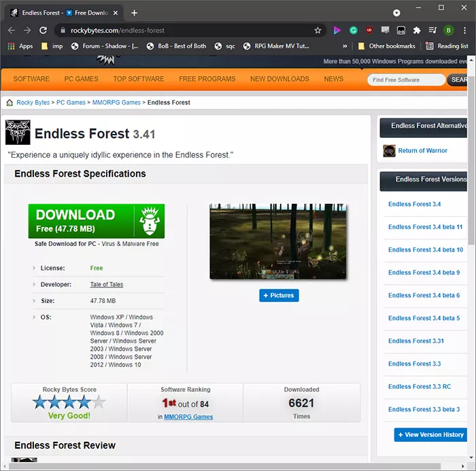Image resolution: width=476 pixels, height=471 pixels.
Task: Open the NEWS menu
Action: click(334, 79)
